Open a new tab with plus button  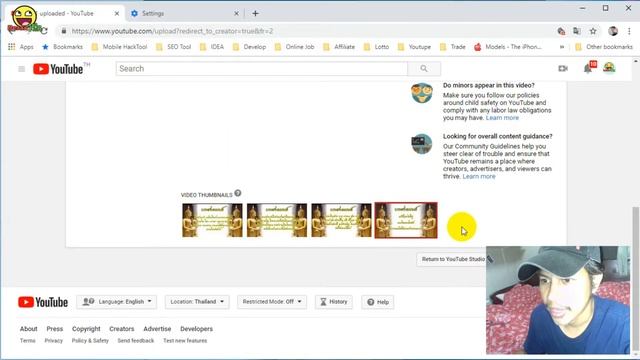pyautogui.click(x=255, y=13)
